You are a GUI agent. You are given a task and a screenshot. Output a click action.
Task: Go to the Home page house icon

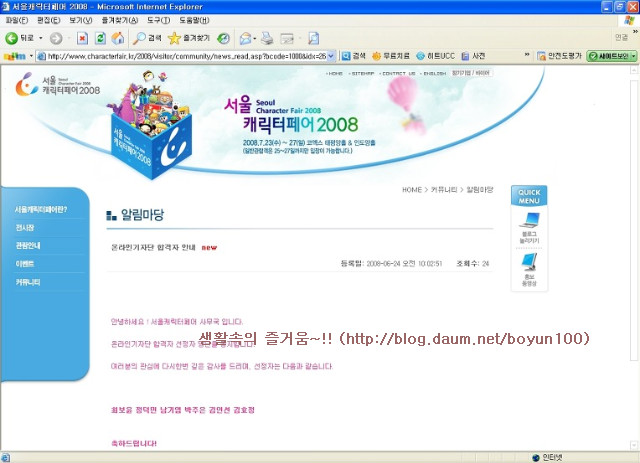118,38
